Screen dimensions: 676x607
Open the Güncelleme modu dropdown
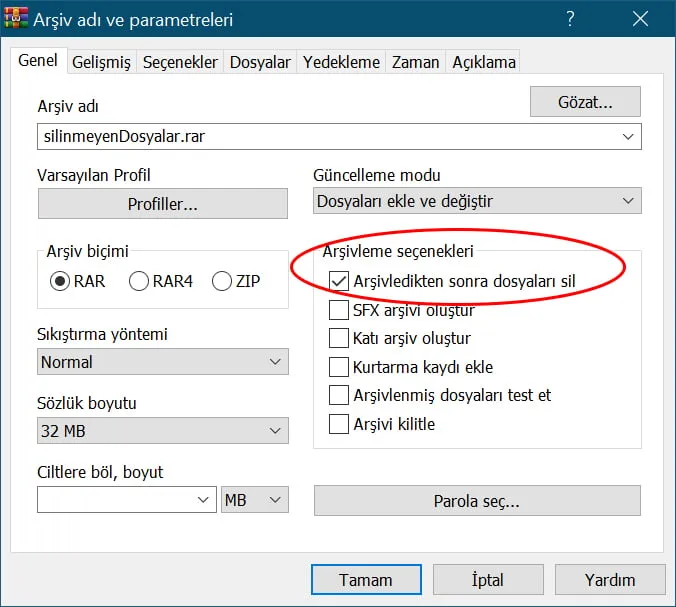[x=477, y=201]
